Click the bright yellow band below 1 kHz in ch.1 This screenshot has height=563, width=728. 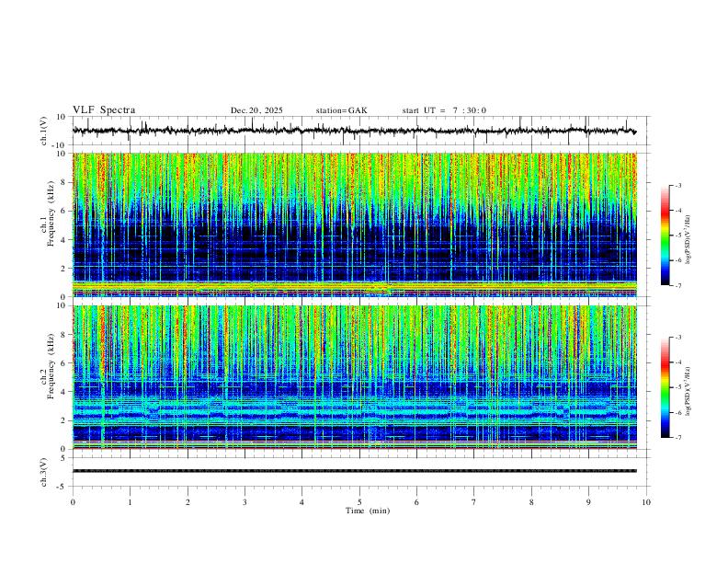coord(354,285)
